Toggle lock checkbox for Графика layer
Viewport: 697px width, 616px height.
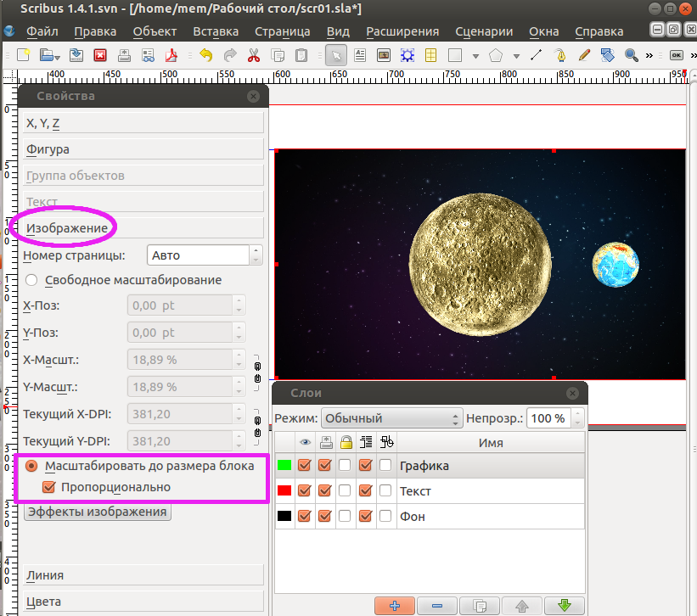[x=345, y=466]
